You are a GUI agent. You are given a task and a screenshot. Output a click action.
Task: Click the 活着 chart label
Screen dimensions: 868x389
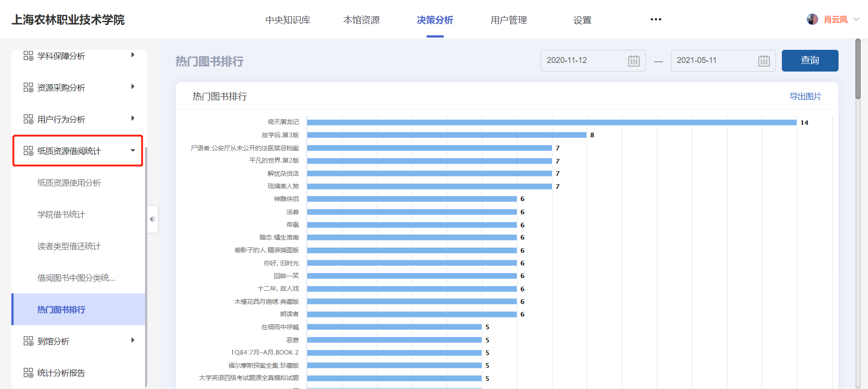[293, 212]
